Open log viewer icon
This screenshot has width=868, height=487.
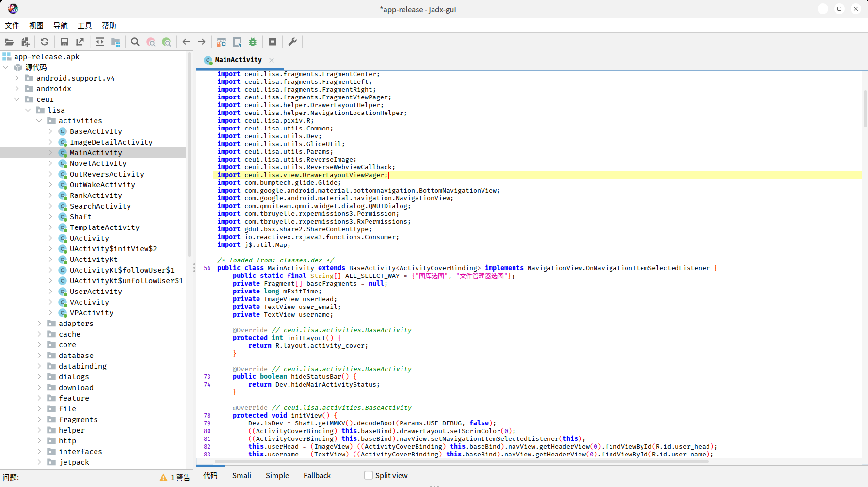273,42
